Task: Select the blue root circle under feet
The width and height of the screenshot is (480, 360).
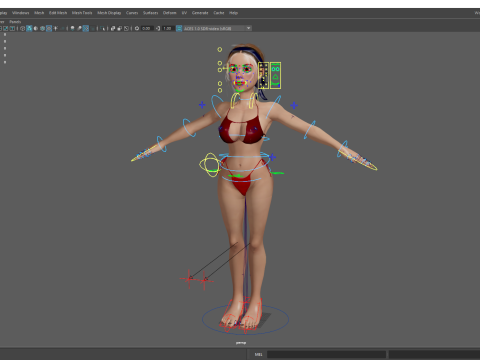Action: coord(245,319)
